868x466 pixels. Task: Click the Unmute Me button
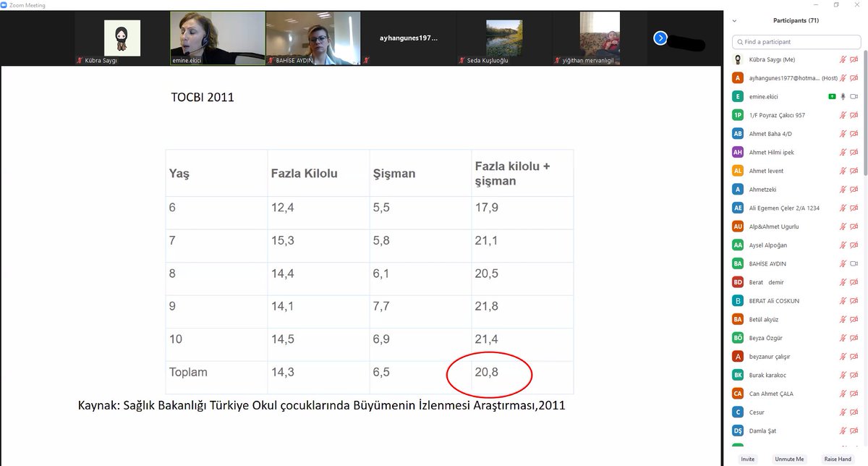pyautogui.click(x=789, y=459)
